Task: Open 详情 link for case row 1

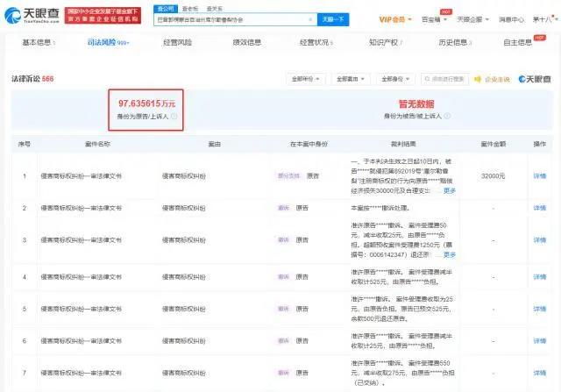Action: click(x=540, y=175)
